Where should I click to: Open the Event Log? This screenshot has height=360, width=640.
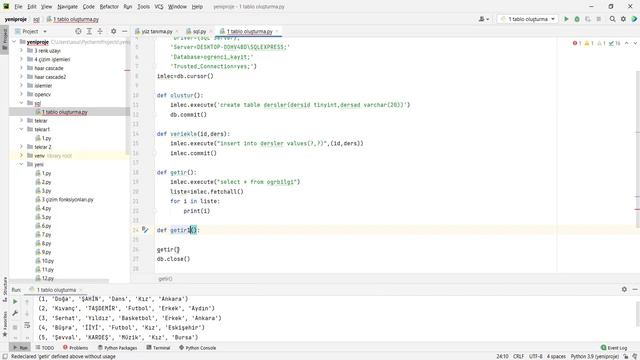coord(614,348)
